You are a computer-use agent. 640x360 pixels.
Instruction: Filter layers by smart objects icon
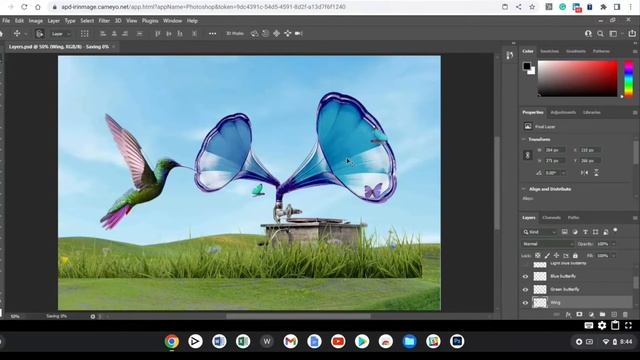click(606, 232)
